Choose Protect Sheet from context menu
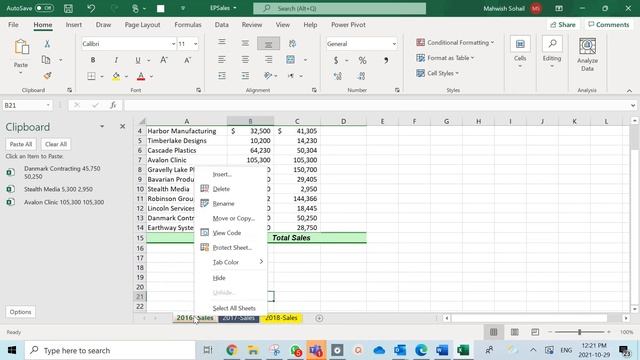This screenshot has height=360, width=640. coord(232,247)
